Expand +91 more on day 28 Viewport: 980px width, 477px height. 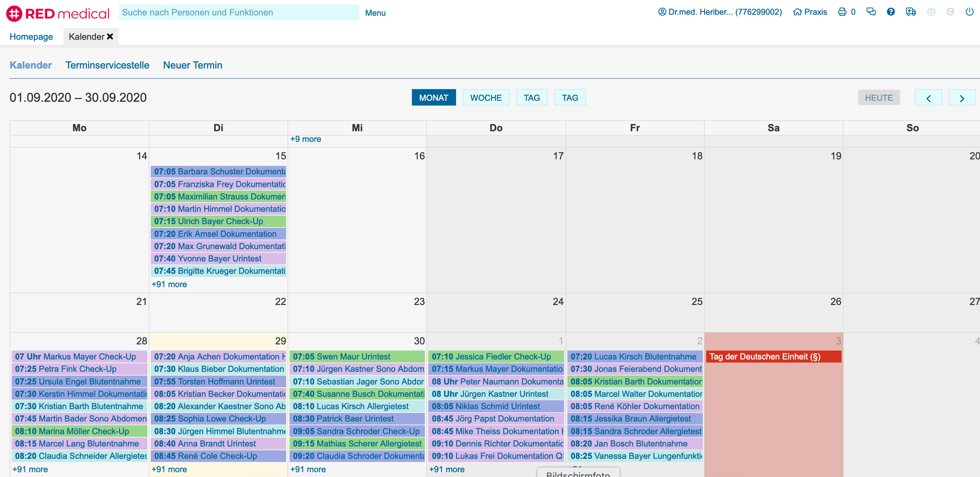(30, 469)
